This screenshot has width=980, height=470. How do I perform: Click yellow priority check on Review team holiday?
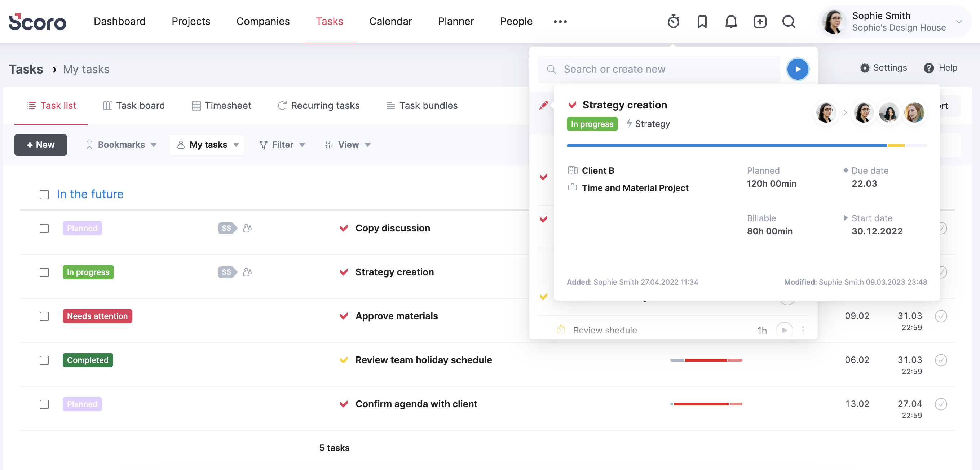coord(344,360)
